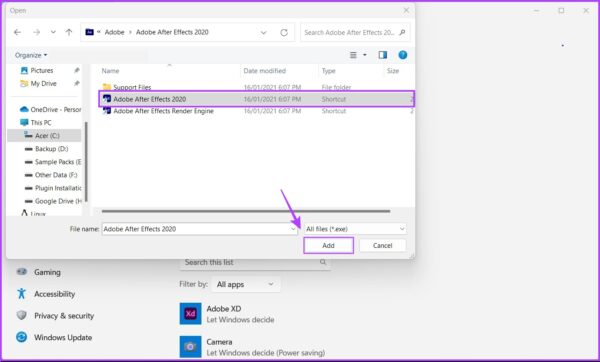The height and width of the screenshot is (362, 600).
Task: Open the Organize menu
Action: coord(31,55)
